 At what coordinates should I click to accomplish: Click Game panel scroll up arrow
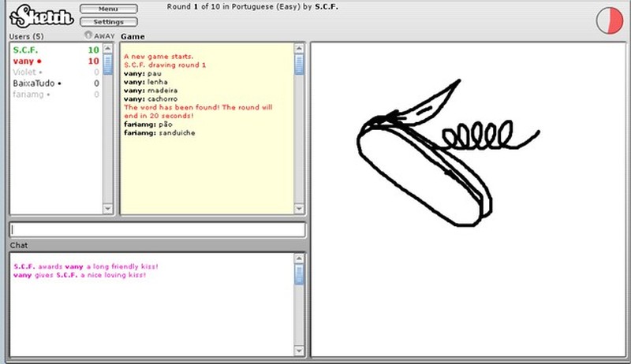tap(299, 49)
